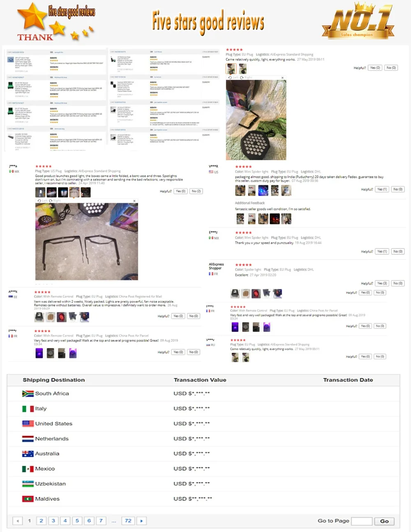Viewport: 411px width, 532px height.
Task: Click the Australia flag icon
Action: 28,454
